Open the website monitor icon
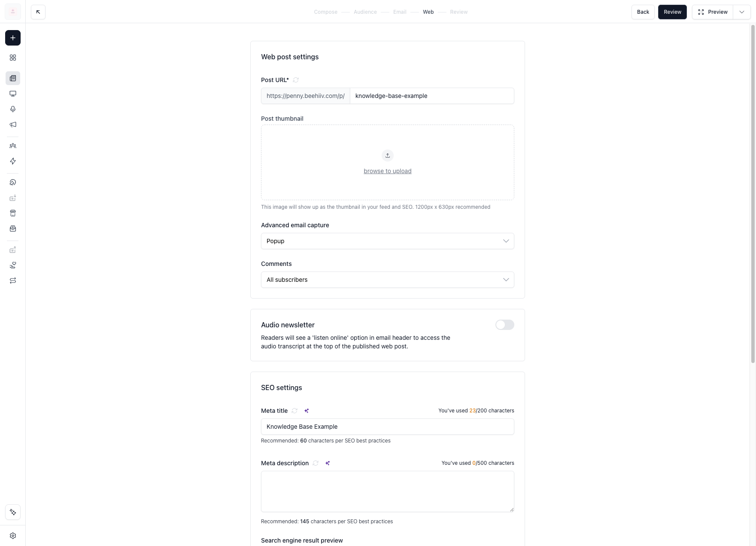This screenshot has width=756, height=546. [13, 94]
